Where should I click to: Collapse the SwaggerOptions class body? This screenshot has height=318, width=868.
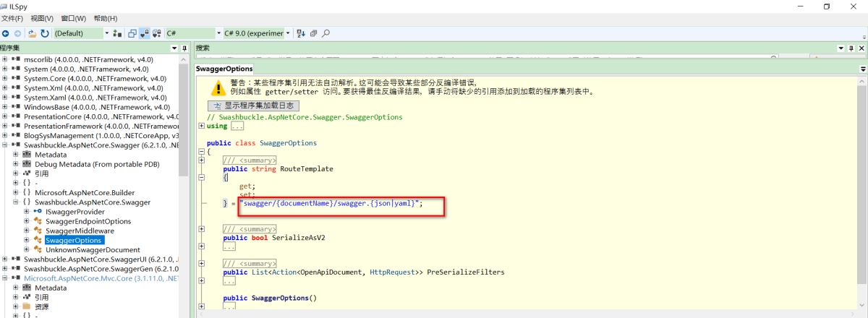pos(200,152)
